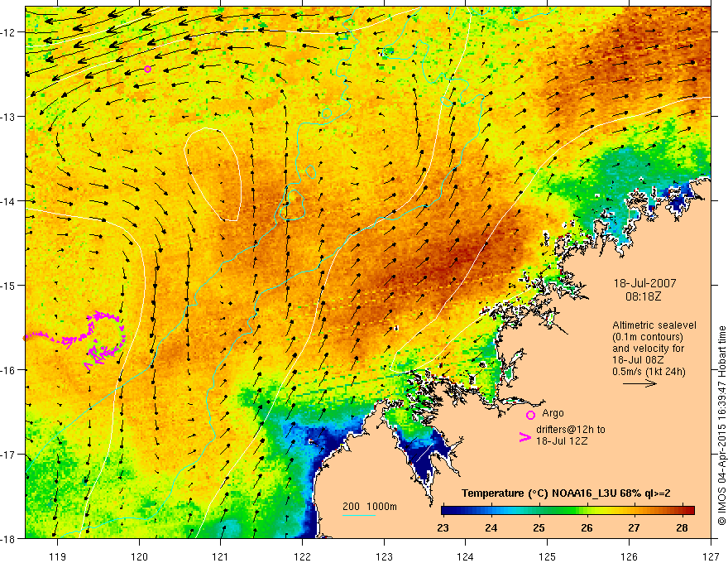728x563 pixels.
Task: Click the green section of colorbar near 25
Action: pos(539,511)
